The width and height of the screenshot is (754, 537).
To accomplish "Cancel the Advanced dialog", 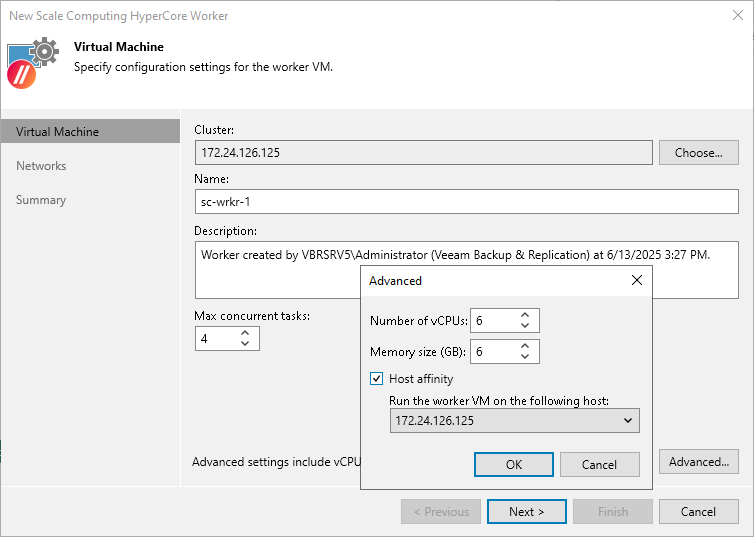I will pyautogui.click(x=599, y=465).
